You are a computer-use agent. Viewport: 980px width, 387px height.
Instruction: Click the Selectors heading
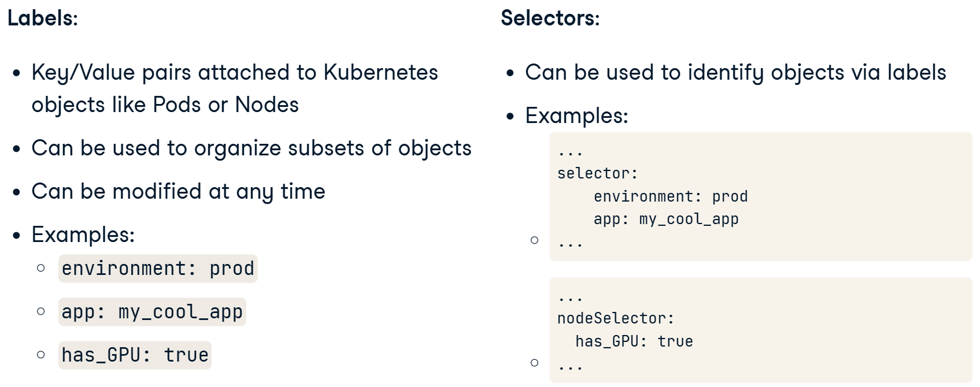[x=550, y=18]
